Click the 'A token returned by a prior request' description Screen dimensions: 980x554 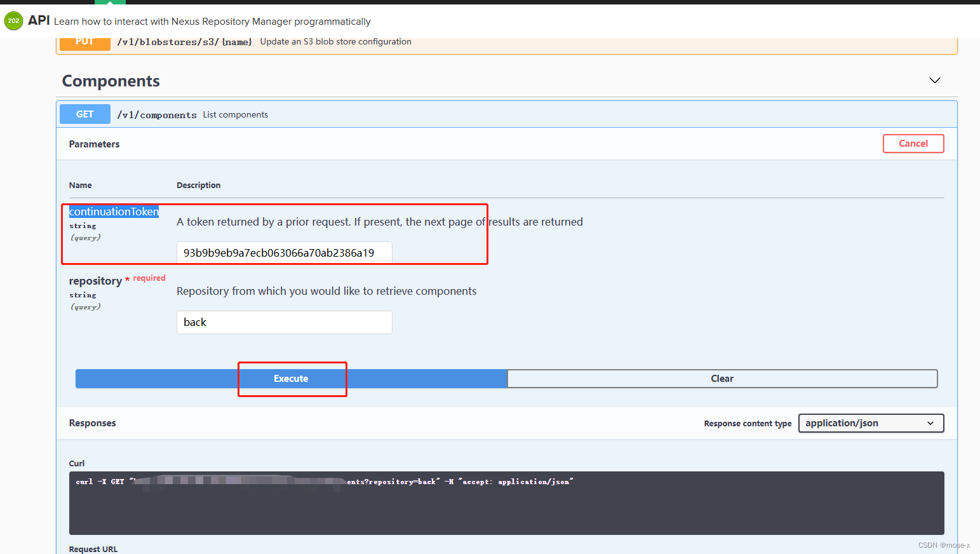380,222
